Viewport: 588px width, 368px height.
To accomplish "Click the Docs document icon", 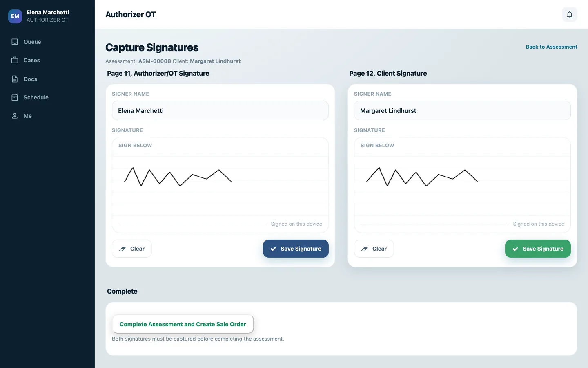I will tap(15, 79).
